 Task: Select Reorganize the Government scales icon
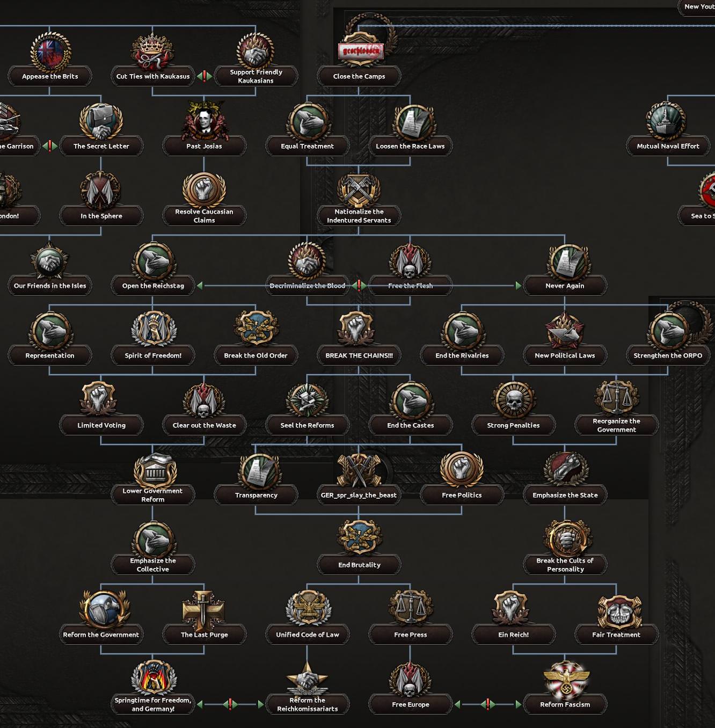(616, 398)
